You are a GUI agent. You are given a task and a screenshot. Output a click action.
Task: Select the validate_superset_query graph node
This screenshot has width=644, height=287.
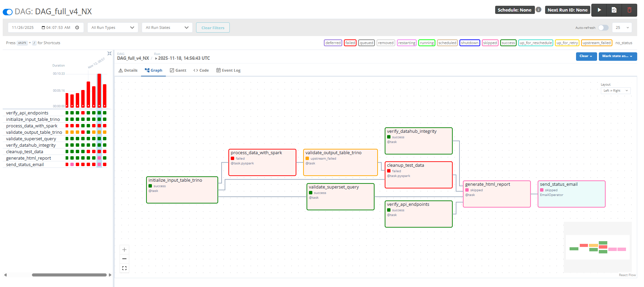click(341, 197)
